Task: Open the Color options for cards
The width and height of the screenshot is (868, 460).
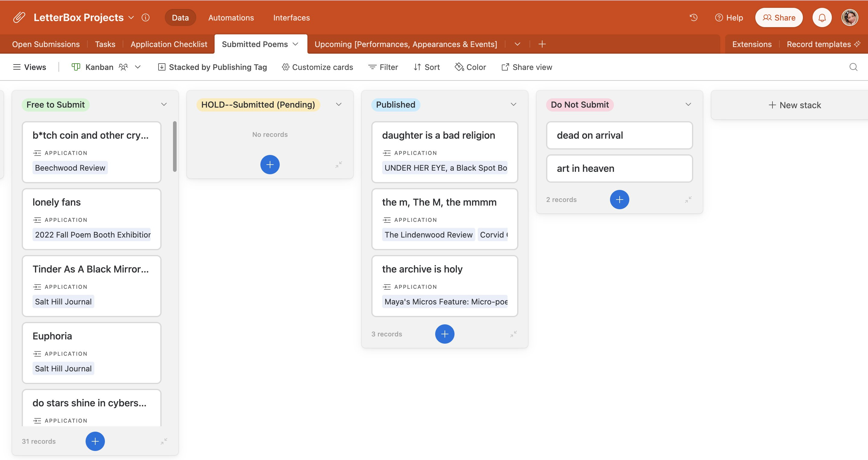Action: (x=470, y=67)
